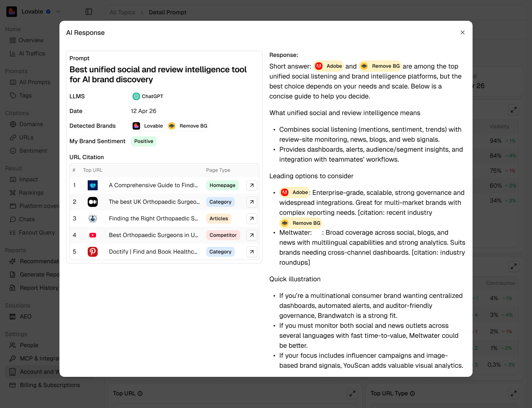The width and height of the screenshot is (532, 408).
Task: Click the blue heart favicon in row 1
Action: [x=93, y=185]
